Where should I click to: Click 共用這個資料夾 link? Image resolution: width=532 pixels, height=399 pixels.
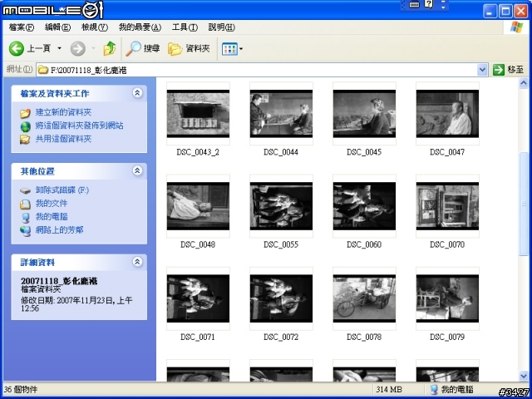(x=63, y=139)
